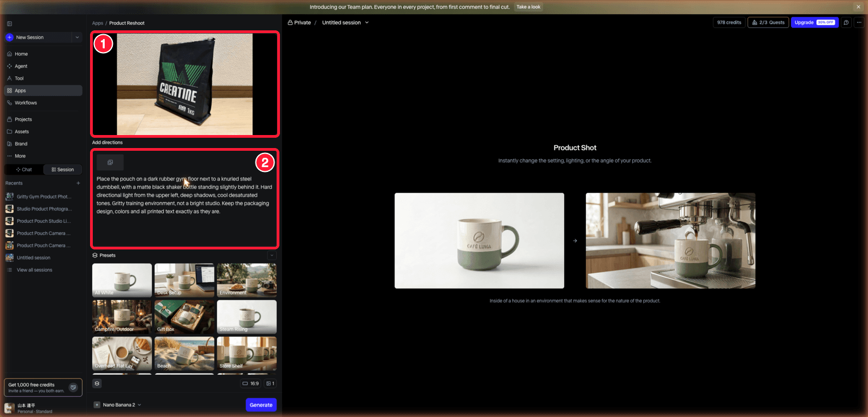Change the 16:9 aspect ratio setting
This screenshot has width=868, height=417.
click(251, 383)
